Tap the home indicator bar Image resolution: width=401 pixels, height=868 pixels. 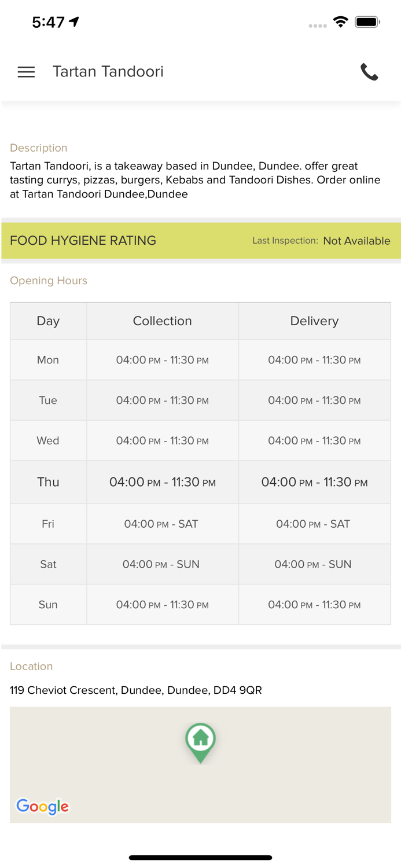pyautogui.click(x=200, y=858)
